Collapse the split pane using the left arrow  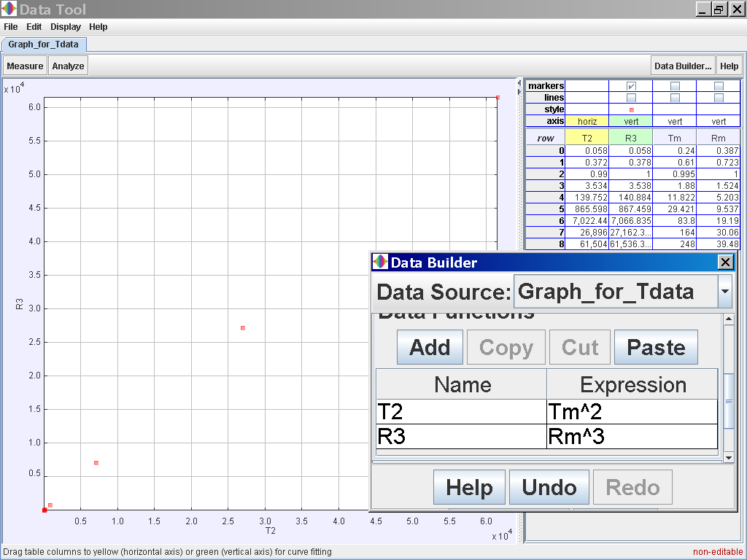coord(519,82)
